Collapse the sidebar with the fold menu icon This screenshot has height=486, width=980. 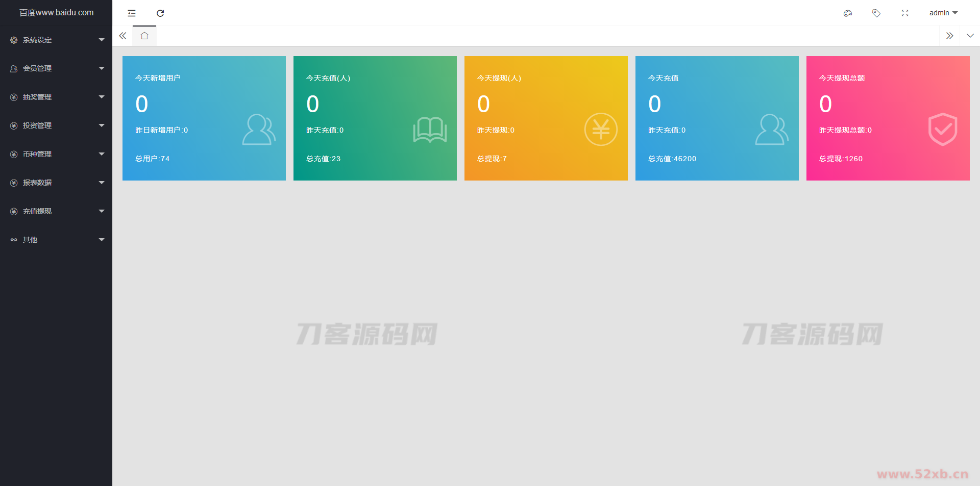(132, 13)
